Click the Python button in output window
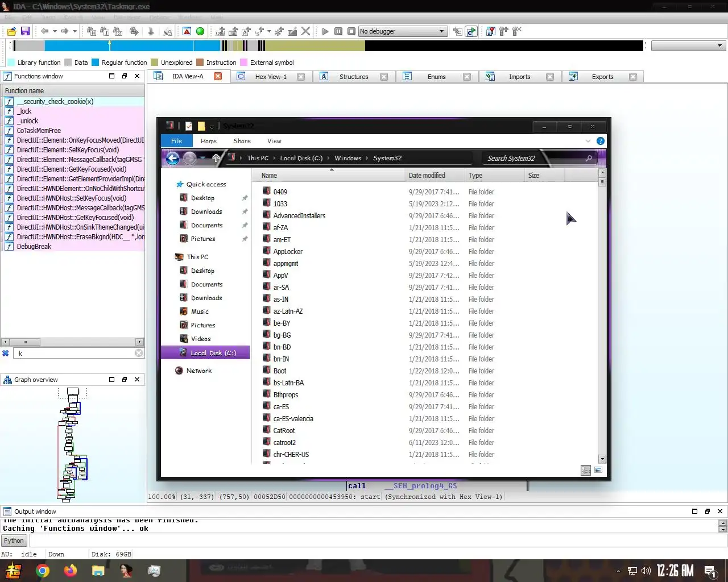Viewport: 728px width, 582px height. click(x=14, y=541)
